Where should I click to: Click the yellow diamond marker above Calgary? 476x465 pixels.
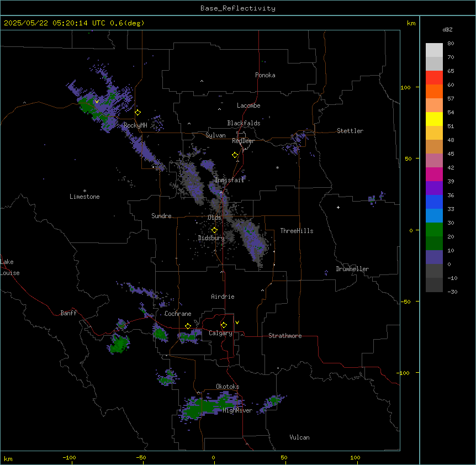coord(224,325)
